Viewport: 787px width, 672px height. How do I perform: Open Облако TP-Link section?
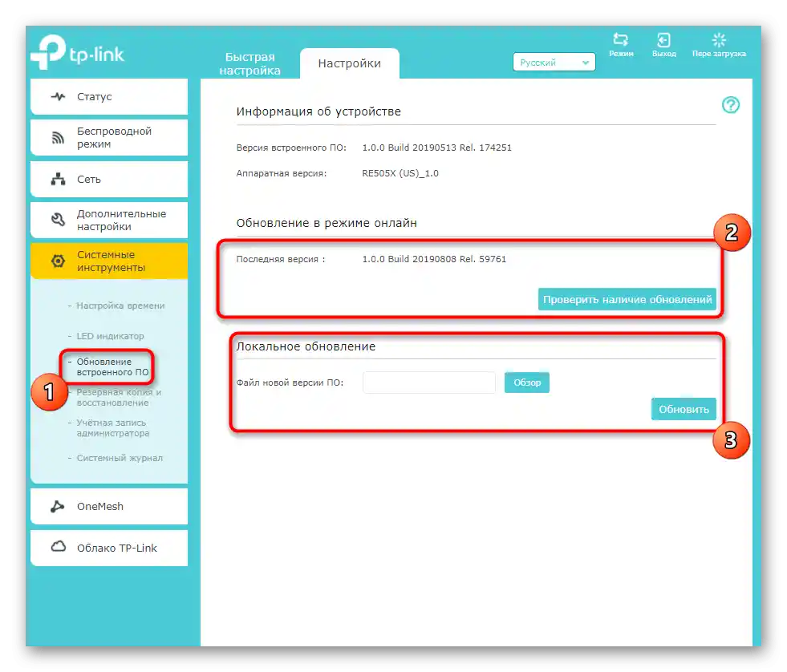coord(109,548)
